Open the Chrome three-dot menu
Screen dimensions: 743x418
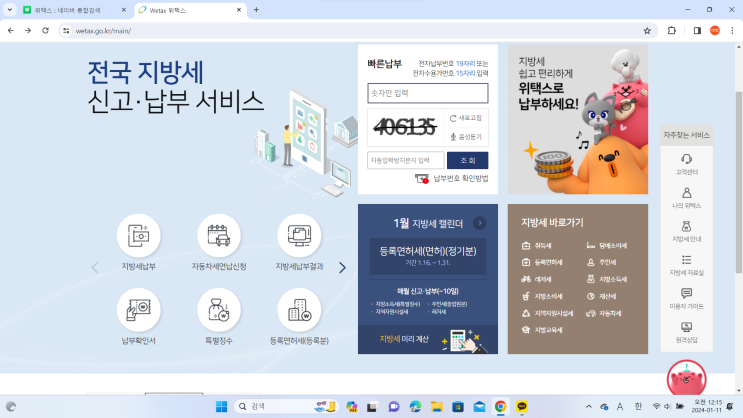[x=732, y=30]
